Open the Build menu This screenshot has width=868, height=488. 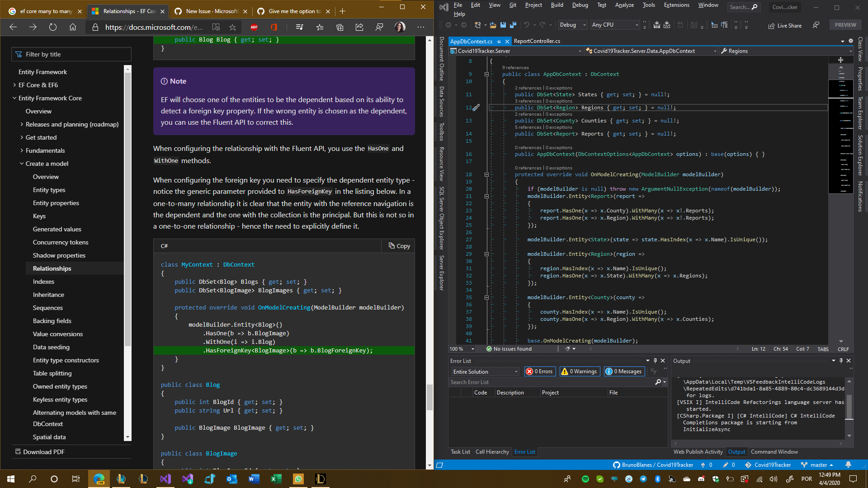point(557,5)
